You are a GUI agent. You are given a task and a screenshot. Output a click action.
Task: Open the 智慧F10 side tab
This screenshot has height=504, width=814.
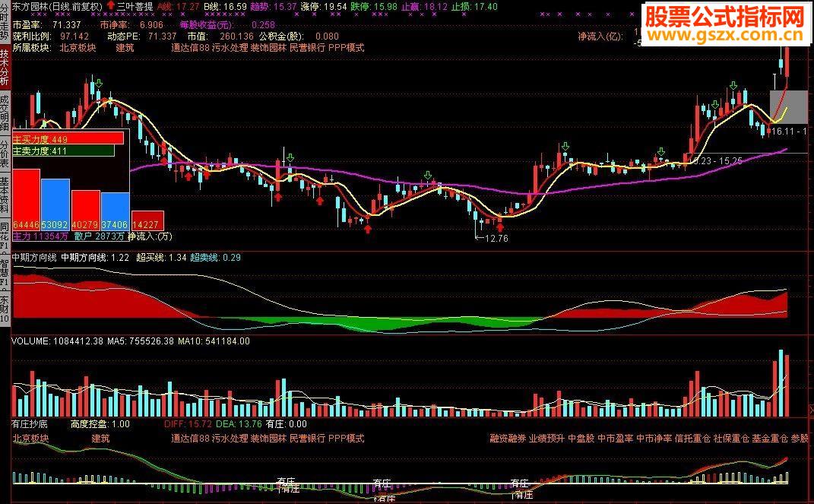(4, 273)
